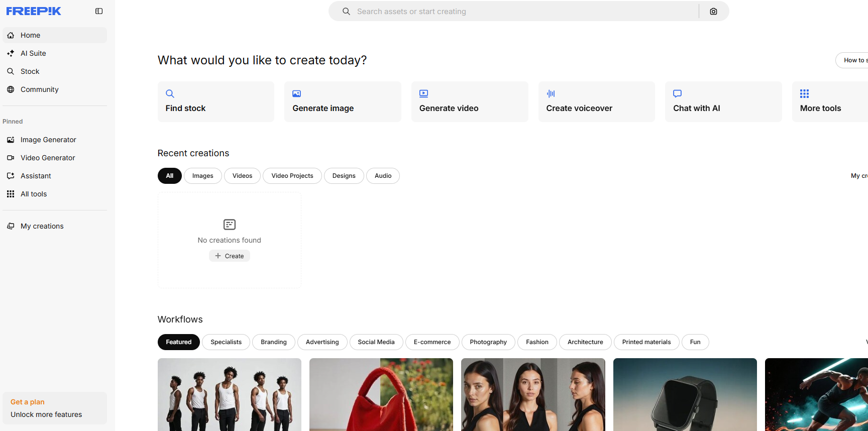868x431 pixels.
Task: Open AI Suite in the sidebar
Action: click(x=33, y=53)
